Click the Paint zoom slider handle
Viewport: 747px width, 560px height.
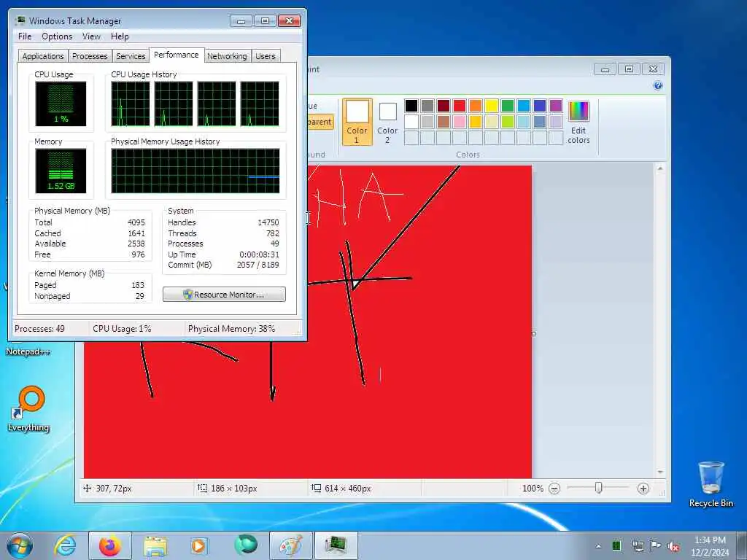(599, 488)
